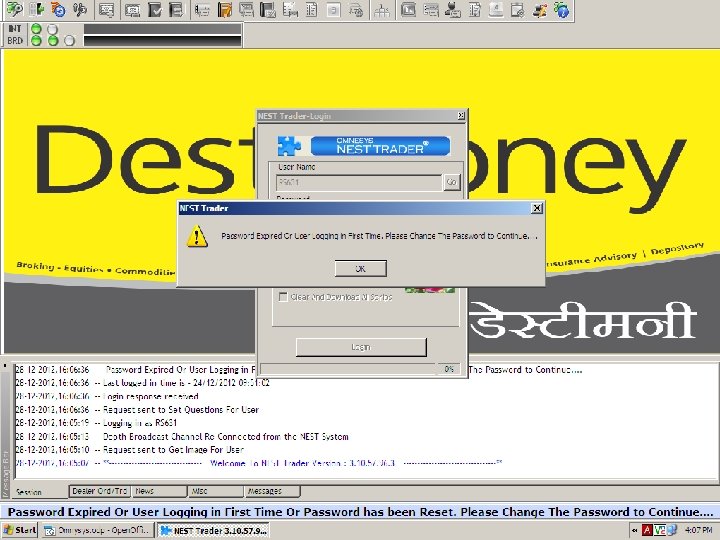The image size is (720, 540).
Task: Close the NEST Trader warning dialog
Action: (x=536, y=208)
